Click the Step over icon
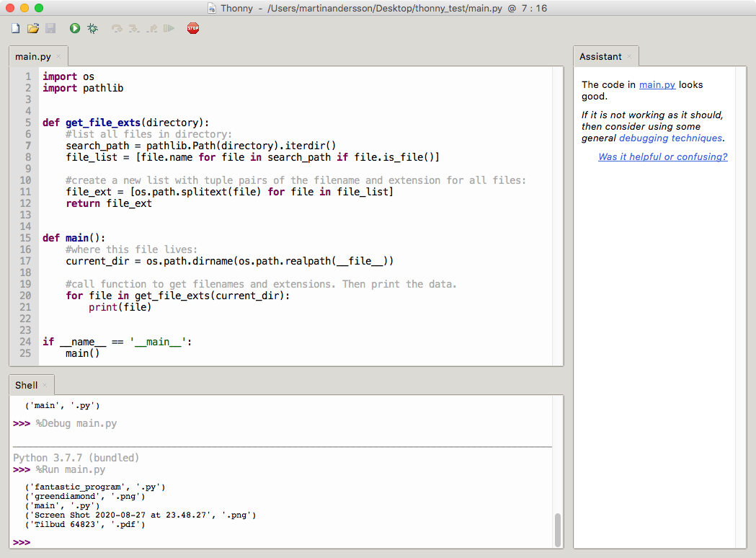 point(117,28)
